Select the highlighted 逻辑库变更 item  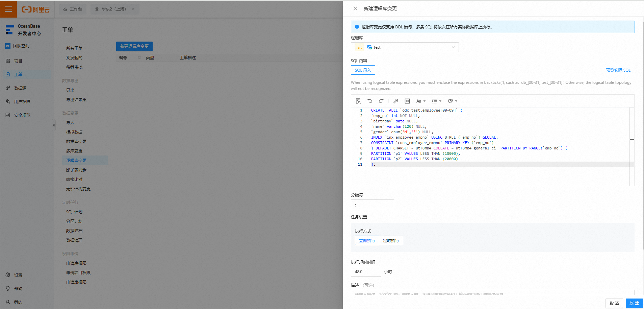pyautogui.click(x=85, y=160)
